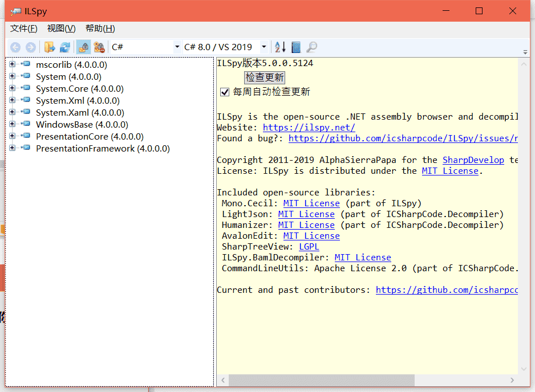Click the vertical scrollbar down arrow

[x=524, y=369]
